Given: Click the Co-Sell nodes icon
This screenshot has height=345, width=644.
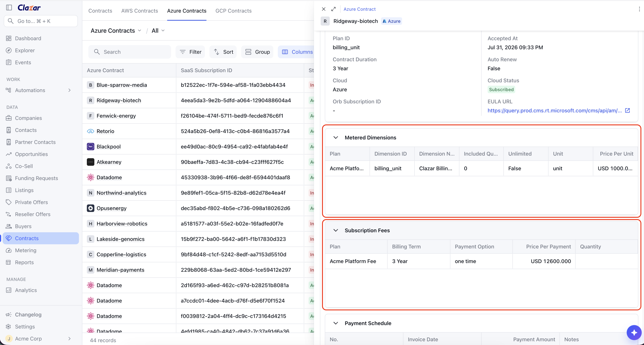Looking at the screenshot, I should point(9,166).
